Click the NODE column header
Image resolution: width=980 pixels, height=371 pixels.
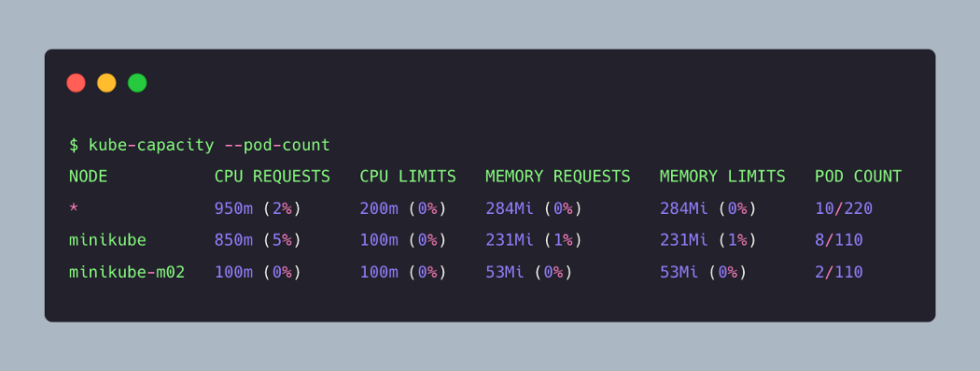(x=88, y=177)
